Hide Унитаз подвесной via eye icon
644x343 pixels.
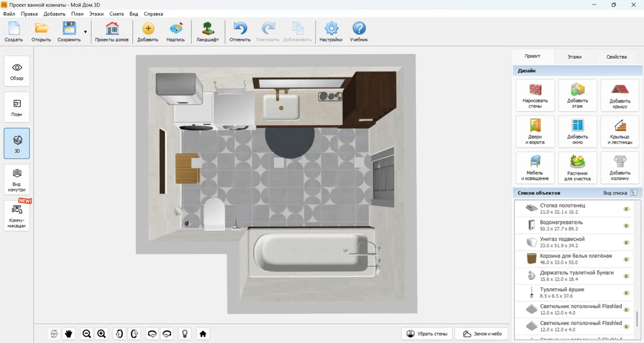[627, 242]
